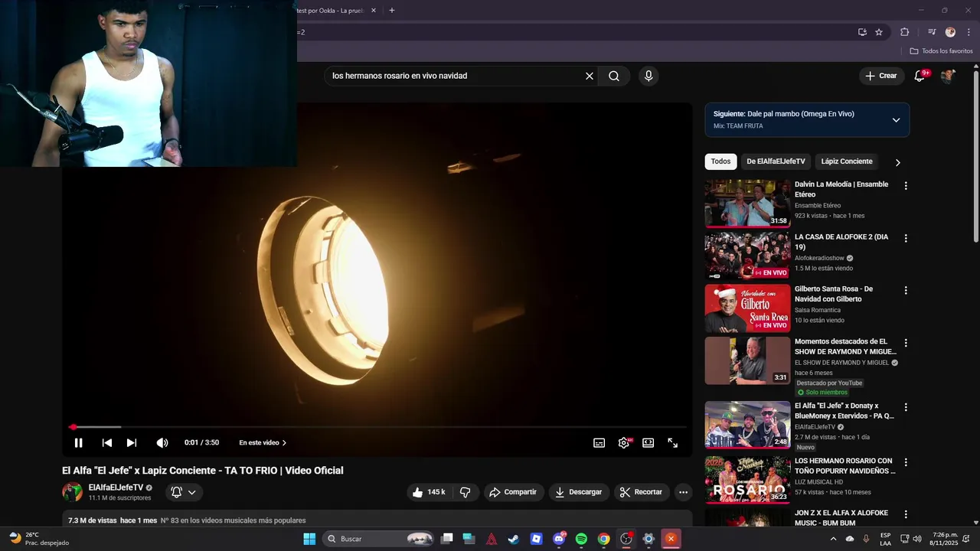Install app icon in address bar

[x=862, y=32]
